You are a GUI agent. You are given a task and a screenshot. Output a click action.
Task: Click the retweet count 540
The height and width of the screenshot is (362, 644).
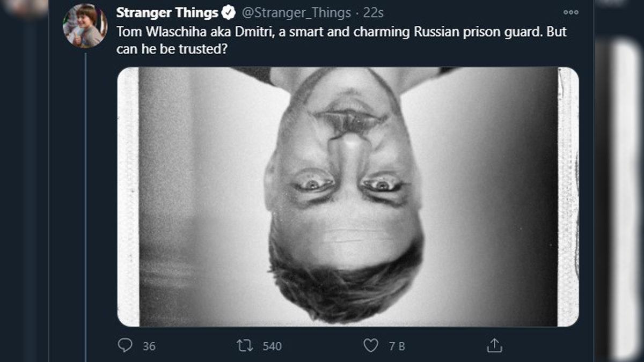pyautogui.click(x=272, y=346)
